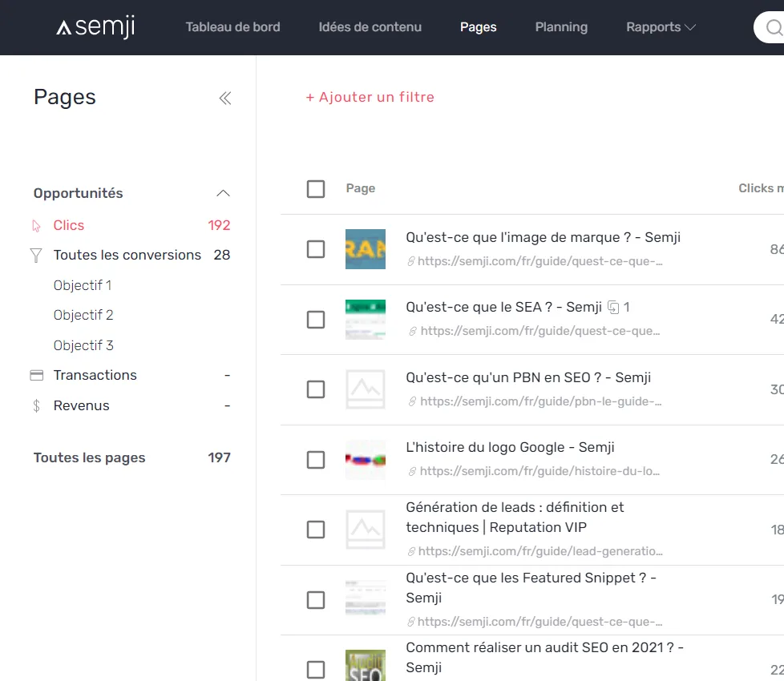Screen dimensions: 784x681
Task: Collapse the Opportunités section
Action: point(223,193)
